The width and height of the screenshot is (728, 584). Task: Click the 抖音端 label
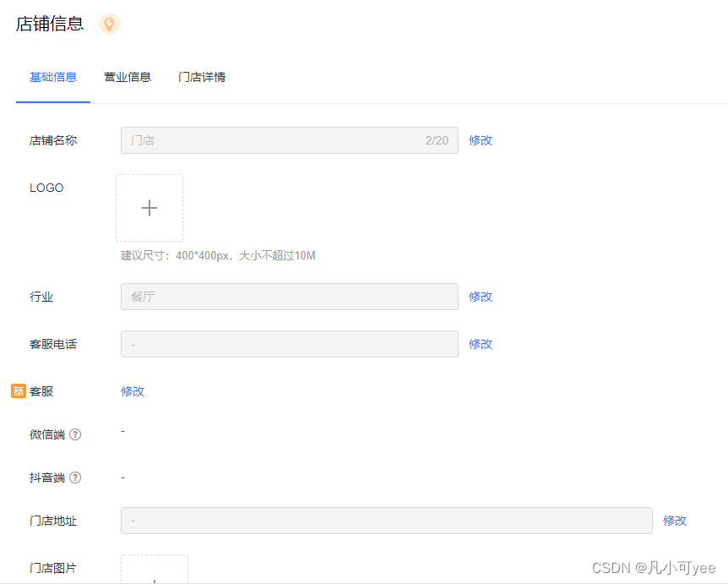click(47, 478)
